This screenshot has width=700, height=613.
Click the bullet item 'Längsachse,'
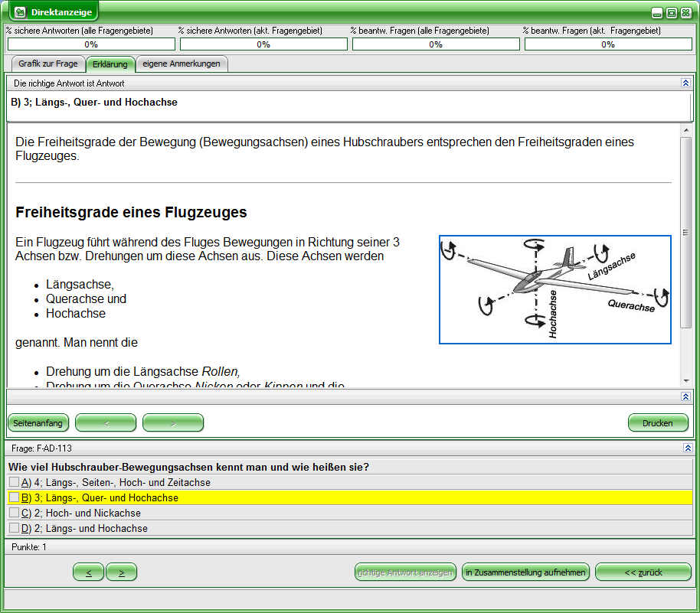(80, 284)
